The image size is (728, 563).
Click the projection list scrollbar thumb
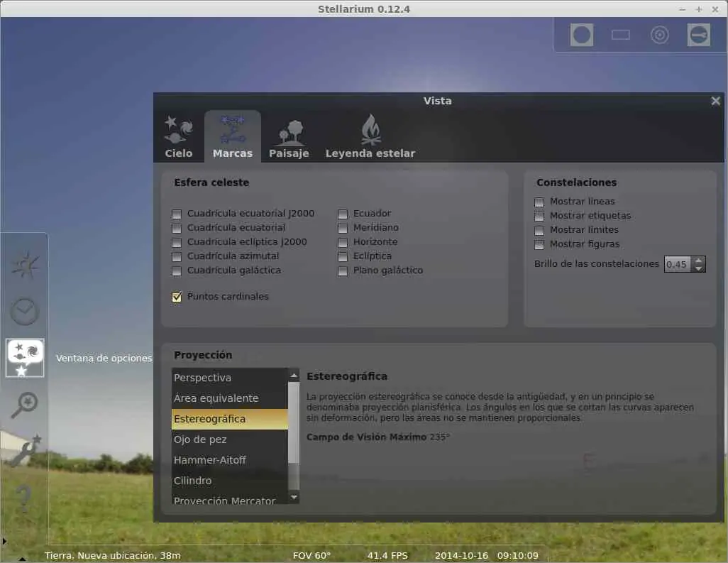point(294,422)
